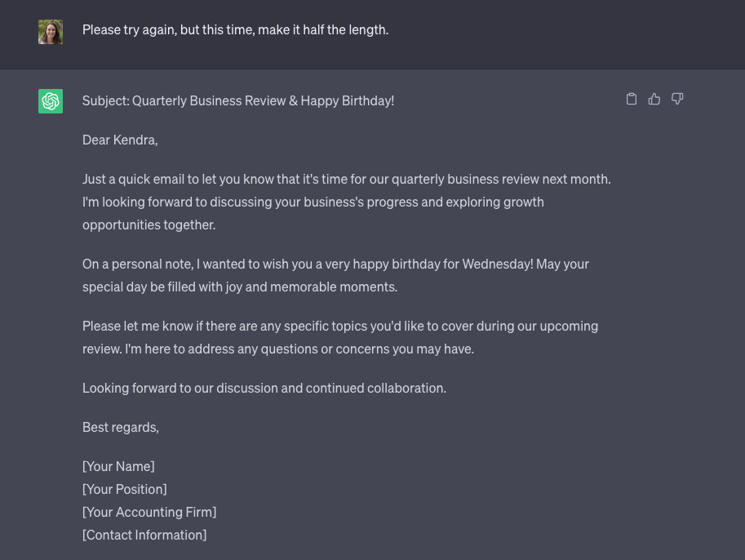Click the '[Your Accounting Firm]' placeholder
The width and height of the screenshot is (745, 560).
[x=149, y=513]
